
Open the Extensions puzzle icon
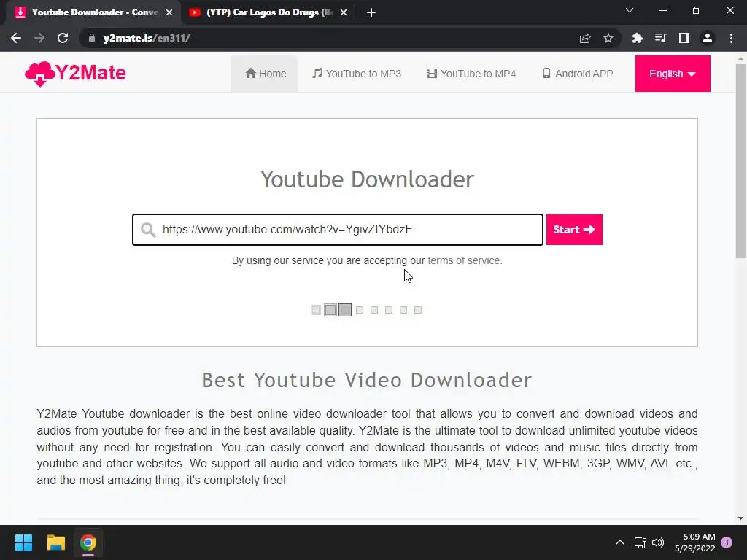pos(637,38)
